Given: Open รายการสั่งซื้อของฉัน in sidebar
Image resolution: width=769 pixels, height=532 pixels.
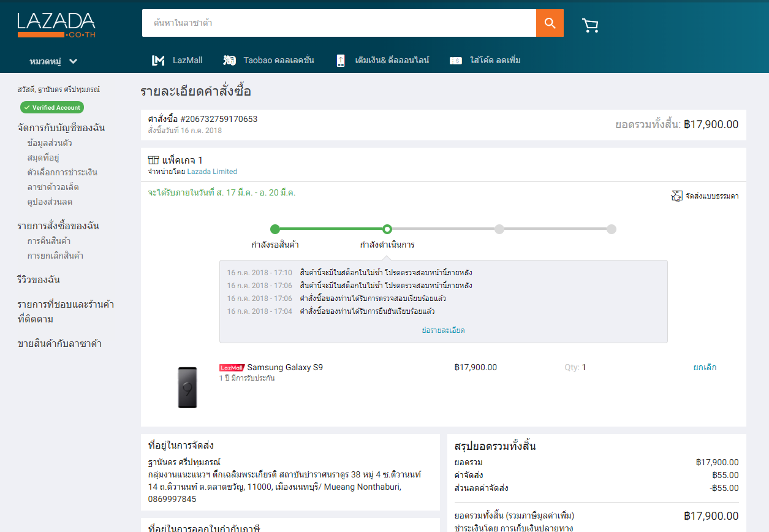Looking at the screenshot, I should [58, 226].
